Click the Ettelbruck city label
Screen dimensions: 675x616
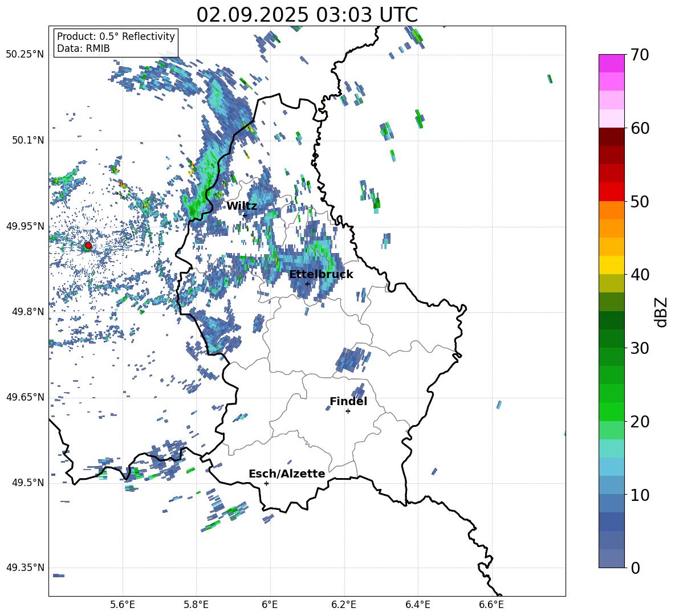point(321,275)
